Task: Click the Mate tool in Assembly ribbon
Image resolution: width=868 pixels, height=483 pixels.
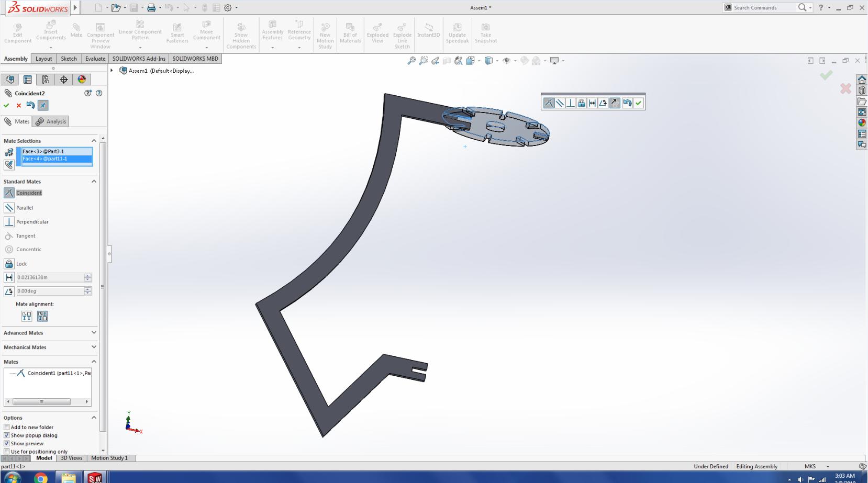Action: pos(76,30)
